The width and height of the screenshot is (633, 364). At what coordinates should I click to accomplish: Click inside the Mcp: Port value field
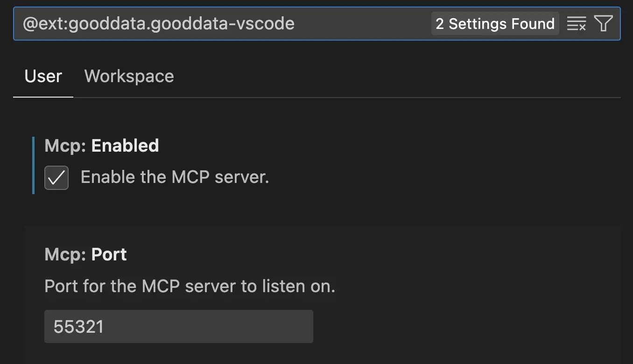[178, 326]
